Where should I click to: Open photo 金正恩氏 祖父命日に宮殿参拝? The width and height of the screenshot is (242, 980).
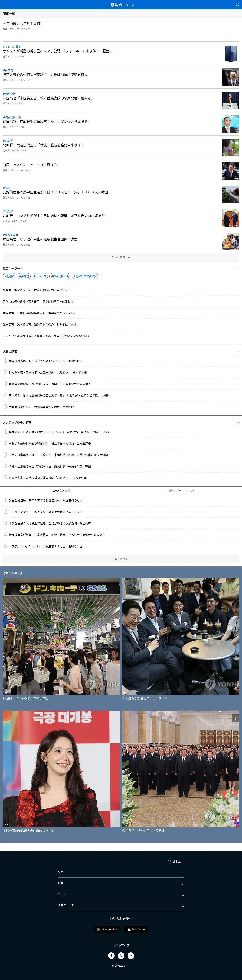point(181,768)
